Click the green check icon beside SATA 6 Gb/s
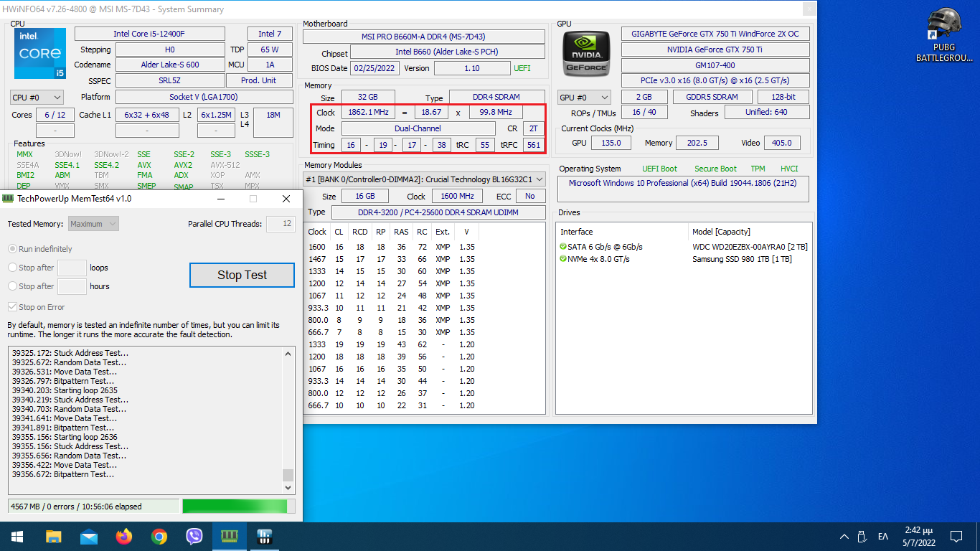980x551 pixels. (x=564, y=247)
